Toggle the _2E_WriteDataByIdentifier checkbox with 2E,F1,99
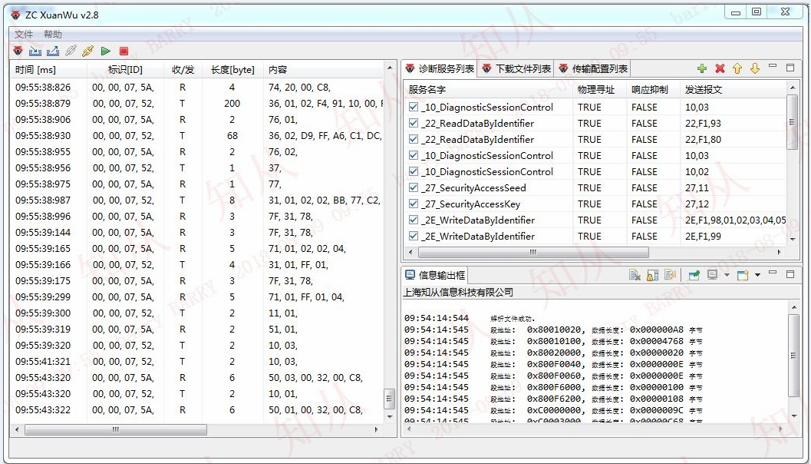This screenshot has height=464, width=811. tap(413, 236)
